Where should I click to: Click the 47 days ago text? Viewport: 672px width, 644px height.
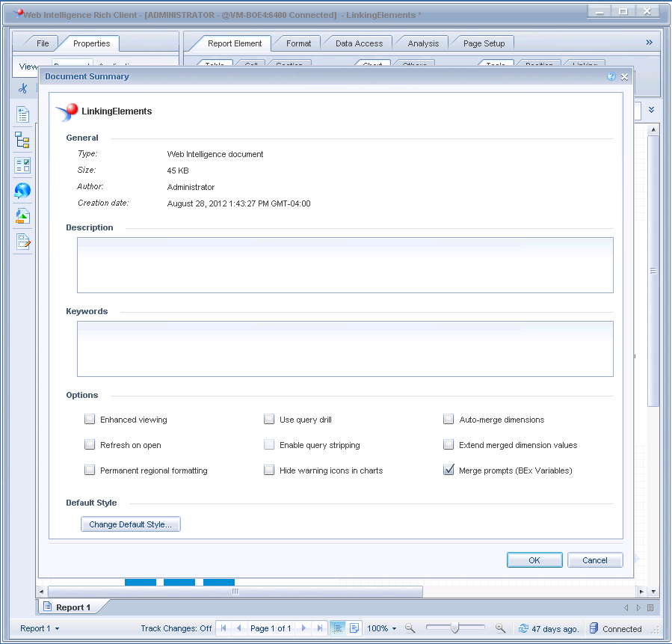point(555,629)
